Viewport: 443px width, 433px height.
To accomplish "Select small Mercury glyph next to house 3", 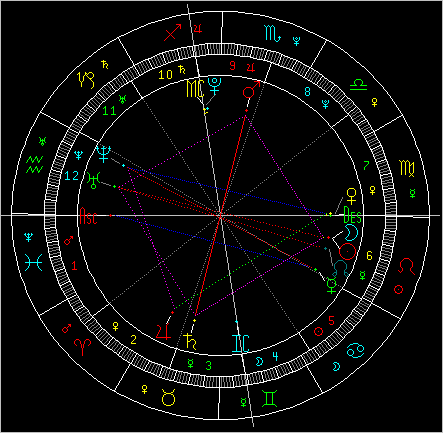I will point(190,363).
